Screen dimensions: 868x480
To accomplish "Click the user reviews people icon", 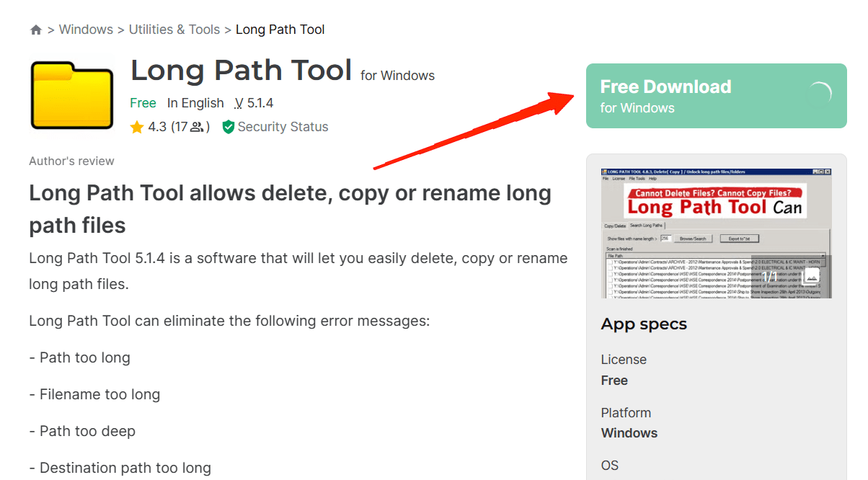I will coord(198,128).
